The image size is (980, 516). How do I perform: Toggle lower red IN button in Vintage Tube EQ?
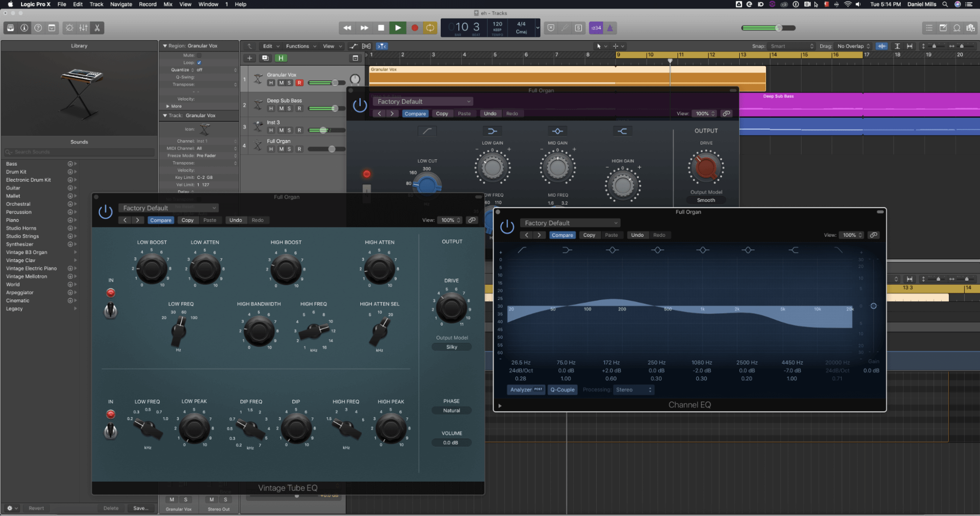click(x=111, y=415)
